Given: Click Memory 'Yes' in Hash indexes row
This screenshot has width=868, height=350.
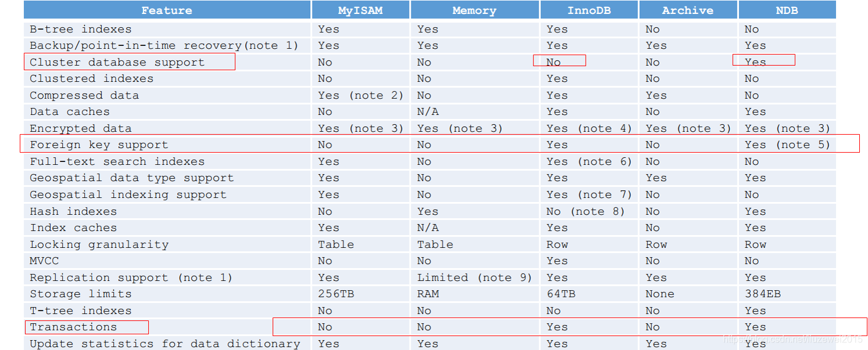Looking at the screenshot, I should [x=428, y=211].
